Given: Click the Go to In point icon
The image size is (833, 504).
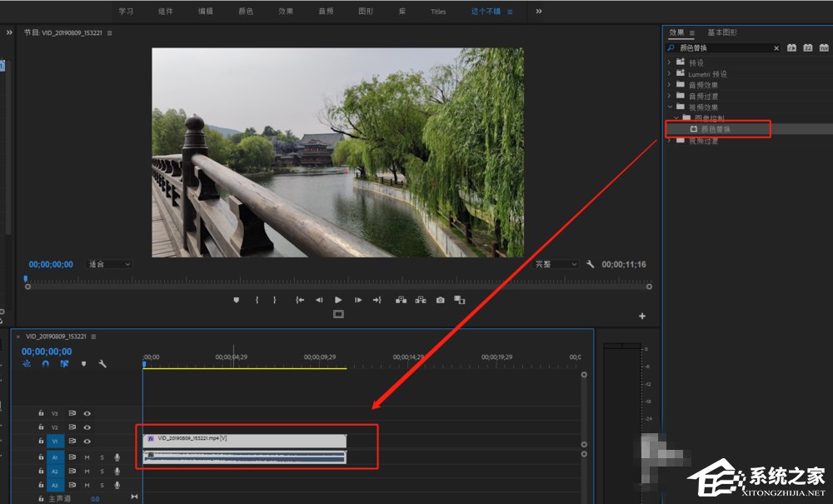Looking at the screenshot, I should coord(299,300).
